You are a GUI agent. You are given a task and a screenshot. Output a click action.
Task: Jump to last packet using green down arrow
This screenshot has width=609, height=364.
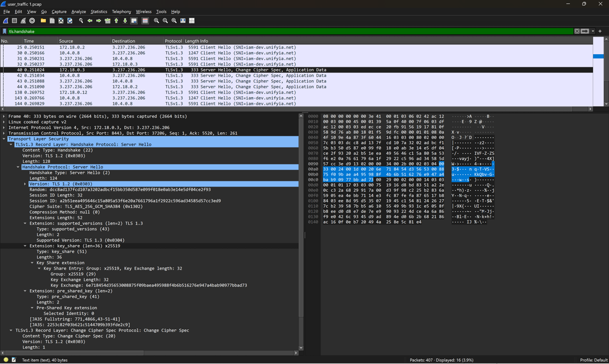point(125,21)
